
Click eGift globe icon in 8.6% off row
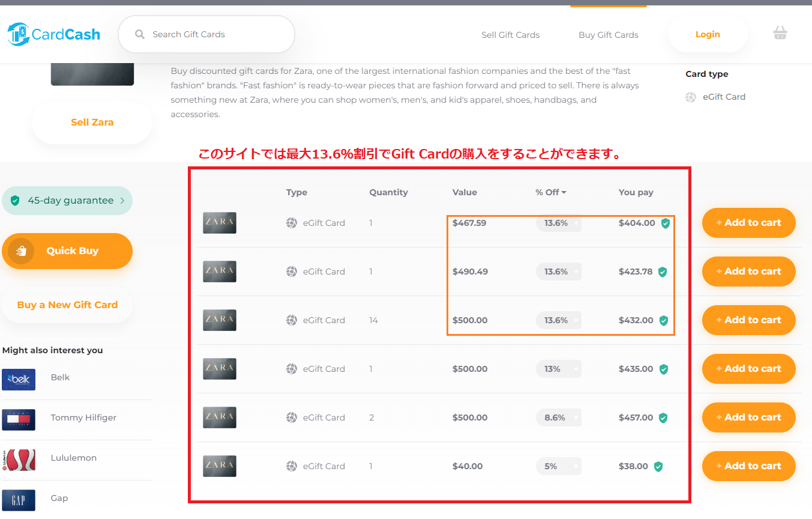pyautogui.click(x=292, y=417)
